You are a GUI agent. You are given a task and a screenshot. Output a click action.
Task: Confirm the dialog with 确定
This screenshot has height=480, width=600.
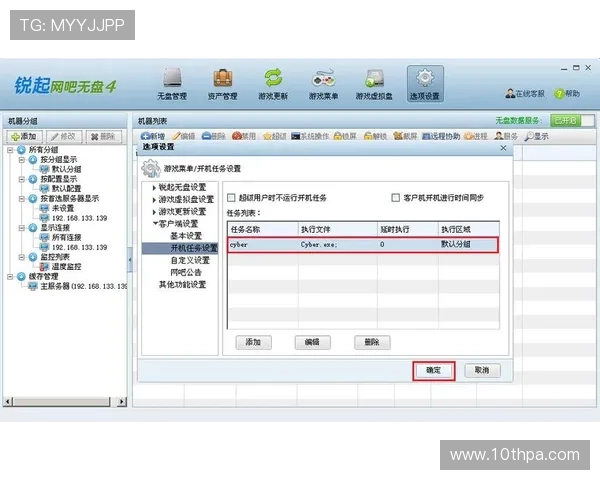pos(434,371)
